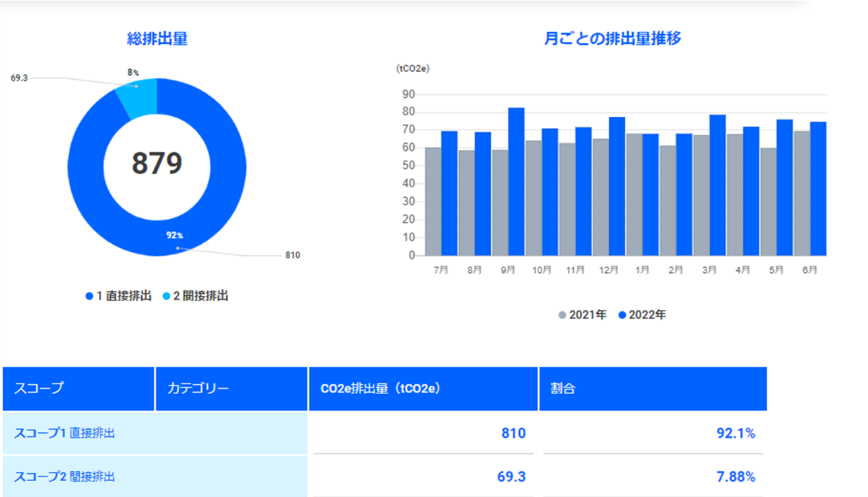
Task: Select the スコープ column header
Action: (x=78, y=388)
